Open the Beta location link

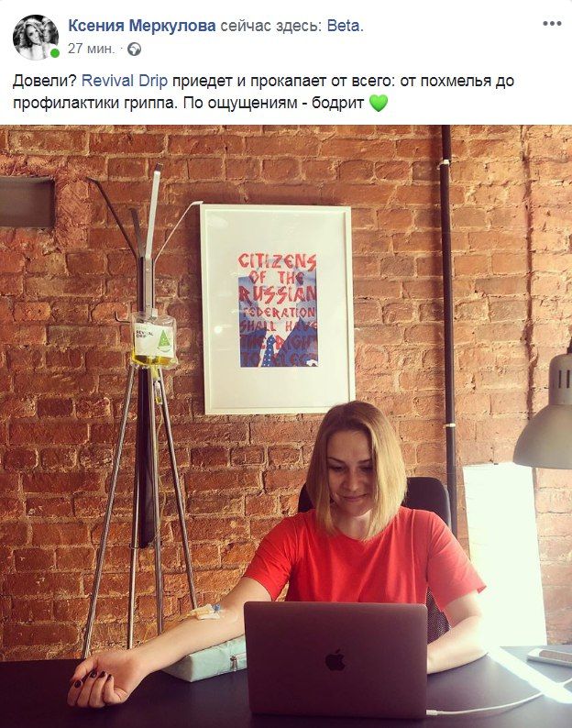click(343, 26)
